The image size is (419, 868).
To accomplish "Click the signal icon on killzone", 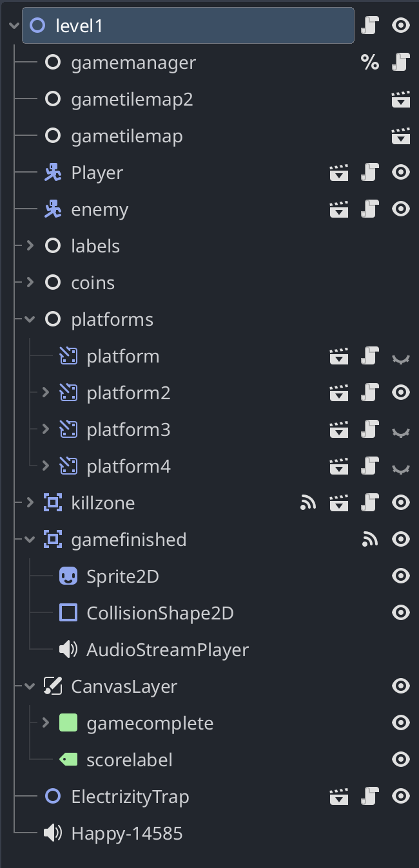I will 308,503.
